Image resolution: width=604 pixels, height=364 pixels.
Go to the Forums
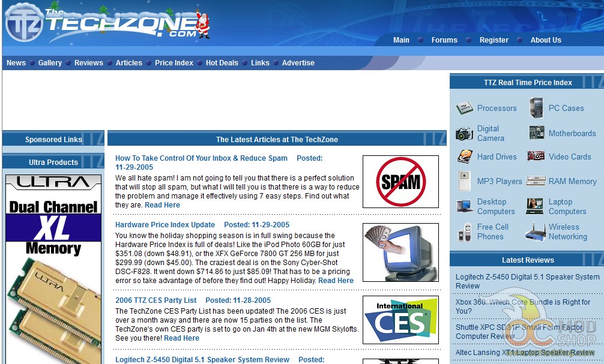coord(444,40)
